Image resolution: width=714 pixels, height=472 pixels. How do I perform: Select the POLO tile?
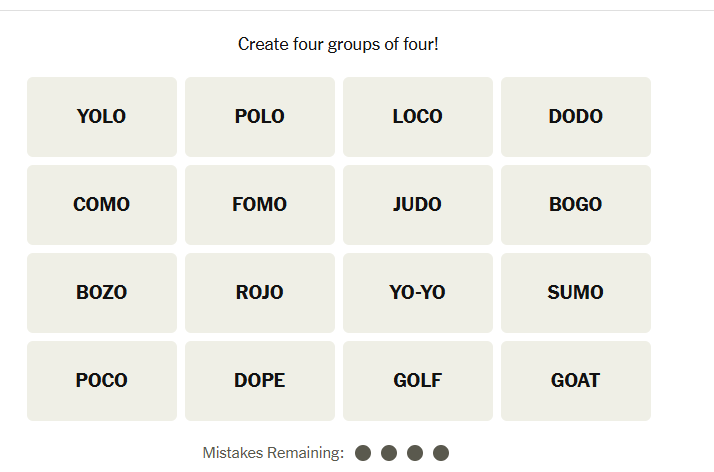(260, 117)
